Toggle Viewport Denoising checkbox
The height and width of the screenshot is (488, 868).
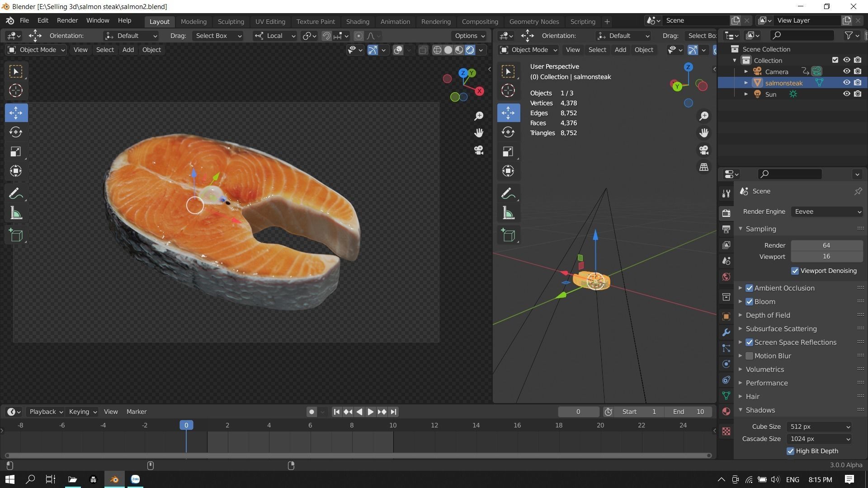795,271
